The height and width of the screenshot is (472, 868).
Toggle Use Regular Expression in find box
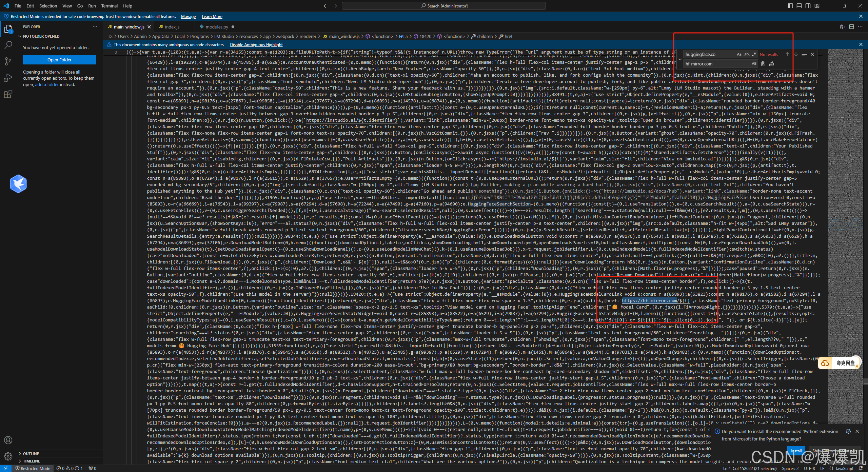click(754, 54)
